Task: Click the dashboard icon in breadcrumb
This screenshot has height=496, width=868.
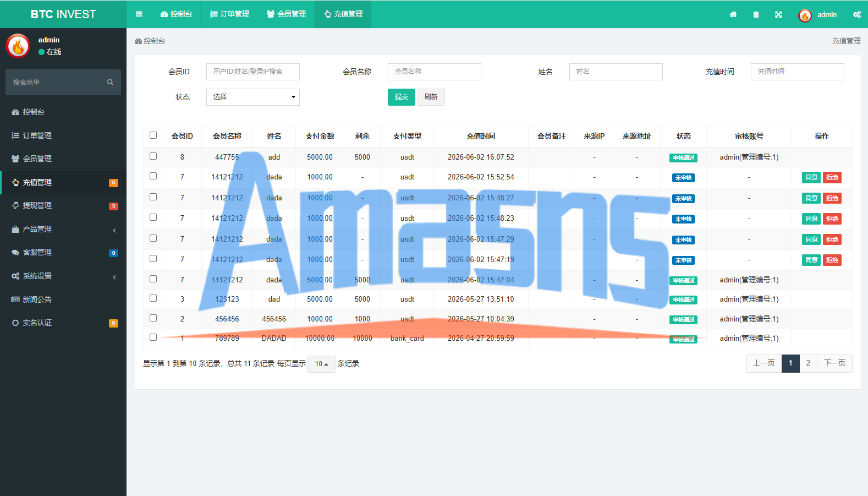Action: click(x=138, y=41)
